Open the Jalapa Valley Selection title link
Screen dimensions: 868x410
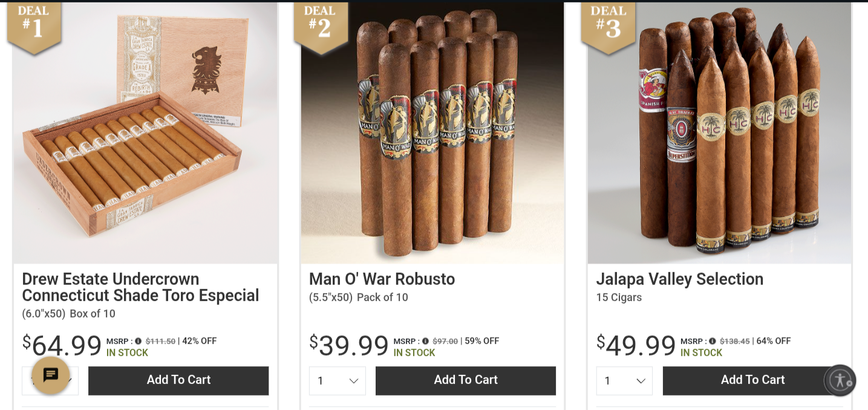pos(680,279)
